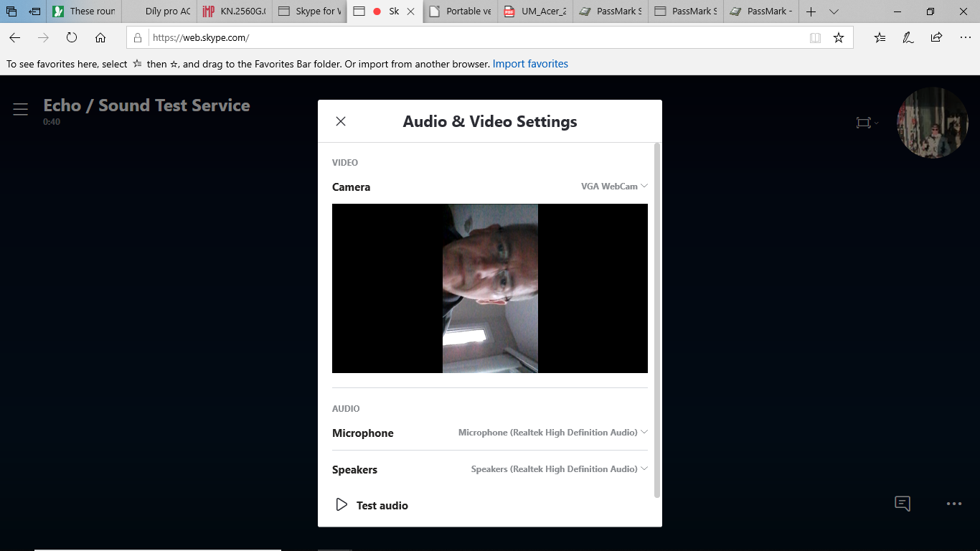This screenshot has width=980, height=551.
Task: Open the Camera device dropdown
Action: (614, 186)
